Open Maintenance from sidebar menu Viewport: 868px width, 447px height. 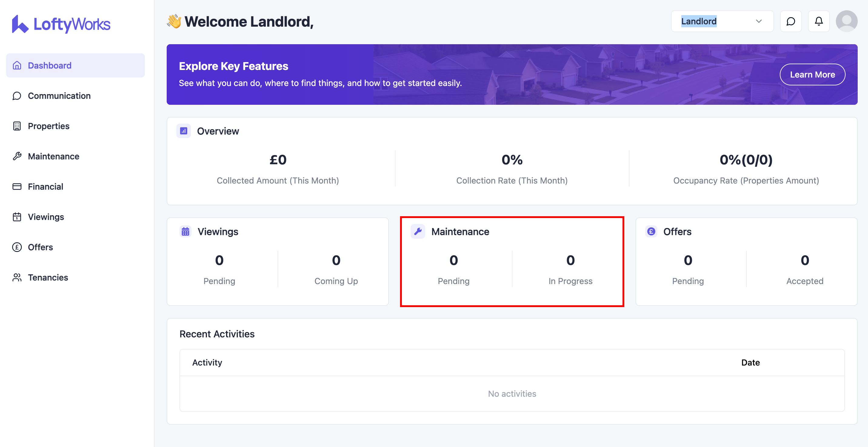(x=53, y=157)
